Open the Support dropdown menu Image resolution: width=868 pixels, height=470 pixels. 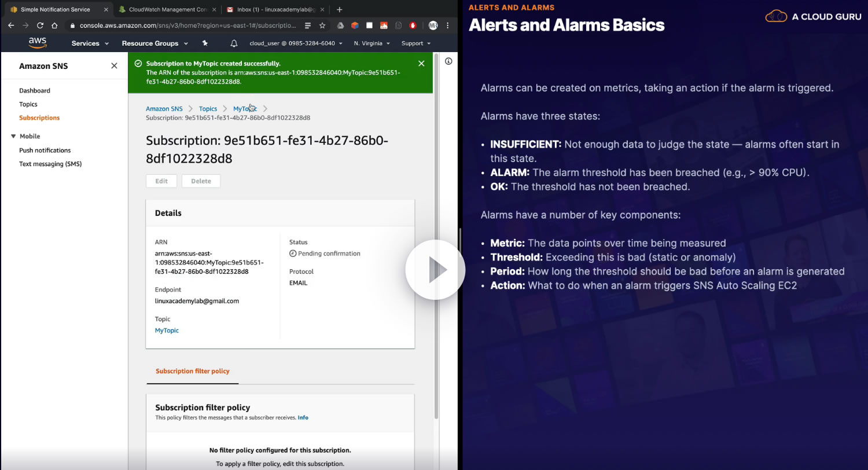point(416,43)
